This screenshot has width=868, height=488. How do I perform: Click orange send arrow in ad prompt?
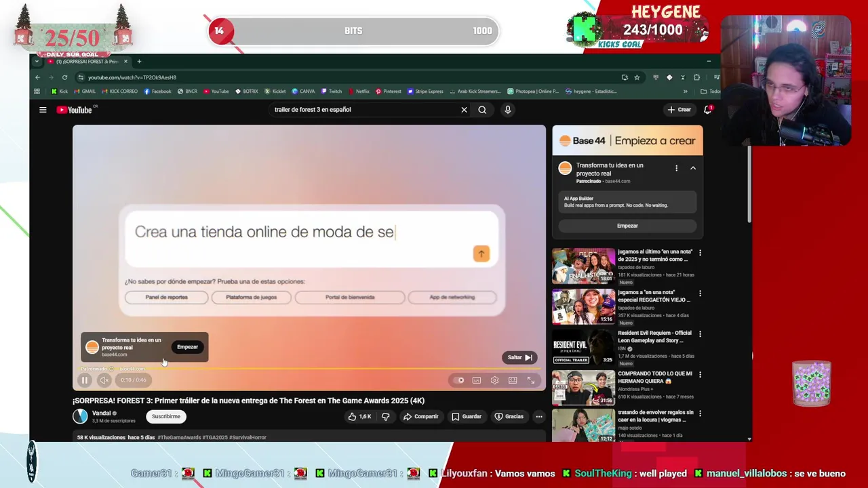coord(481,253)
